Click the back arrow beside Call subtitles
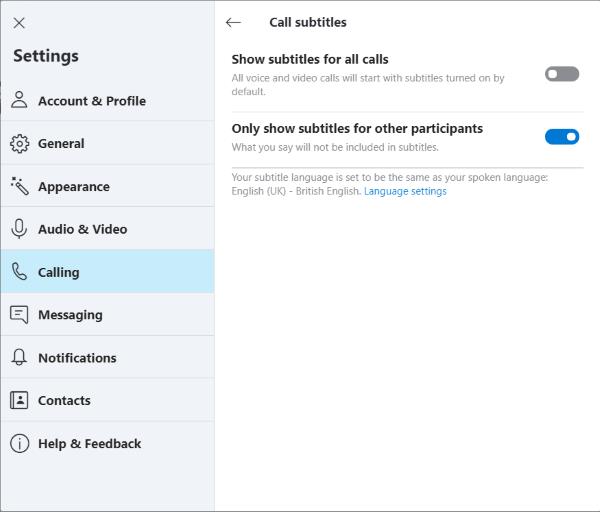 tap(233, 23)
